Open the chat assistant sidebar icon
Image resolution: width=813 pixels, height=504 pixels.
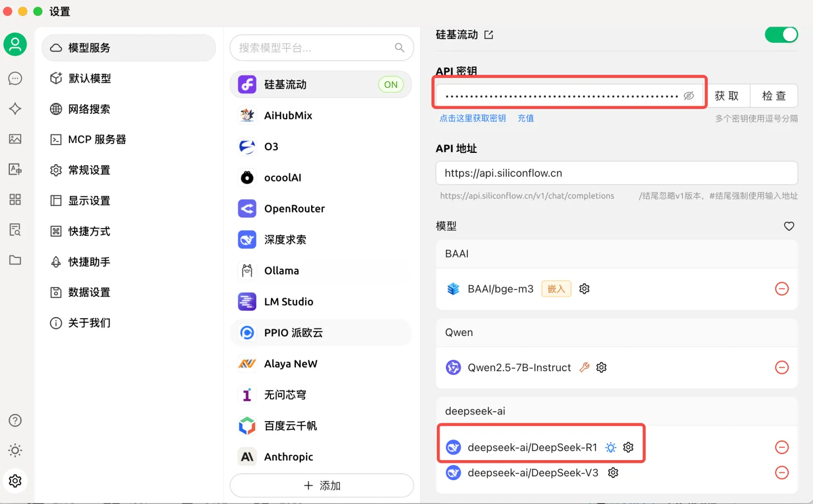pos(15,79)
